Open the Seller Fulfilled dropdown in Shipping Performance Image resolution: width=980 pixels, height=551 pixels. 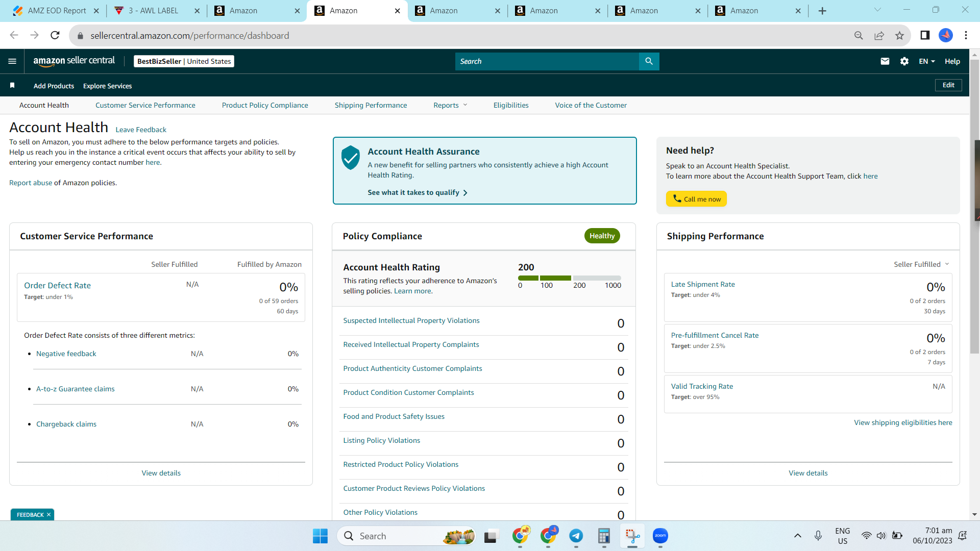pyautogui.click(x=921, y=264)
